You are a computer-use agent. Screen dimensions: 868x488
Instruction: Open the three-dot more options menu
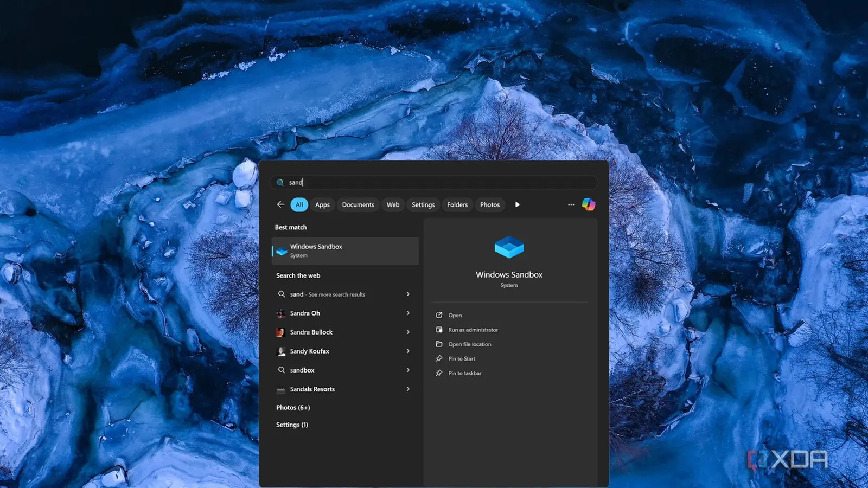(x=571, y=204)
